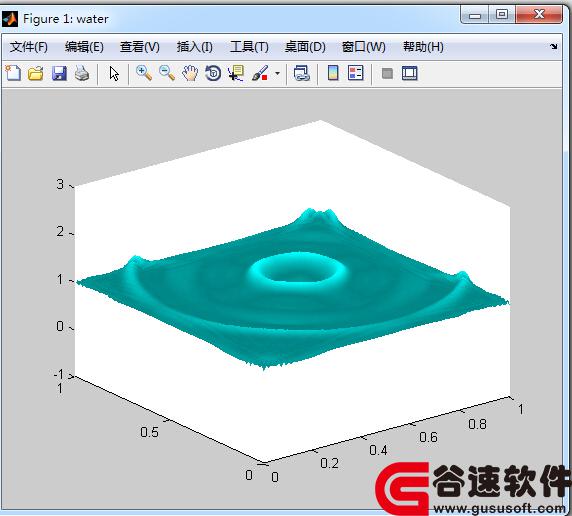
Task: Print the figure via printer icon
Action: pyautogui.click(x=82, y=73)
